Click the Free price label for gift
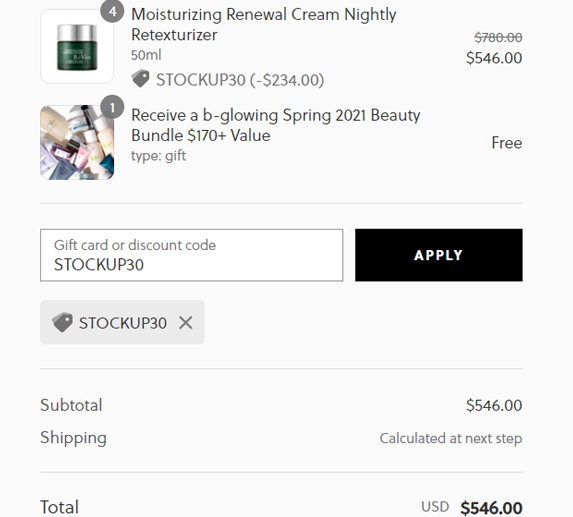The image size is (573, 517). coord(507,142)
